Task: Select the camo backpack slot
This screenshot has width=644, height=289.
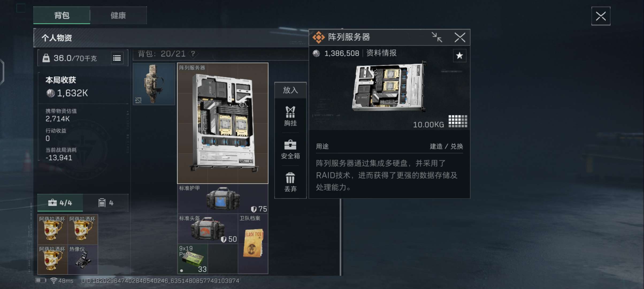Action: (x=154, y=84)
